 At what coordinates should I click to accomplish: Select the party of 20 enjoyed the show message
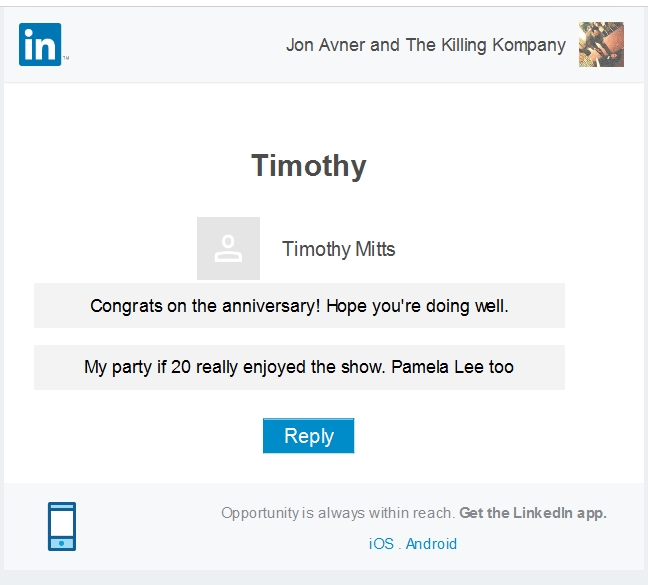point(299,367)
